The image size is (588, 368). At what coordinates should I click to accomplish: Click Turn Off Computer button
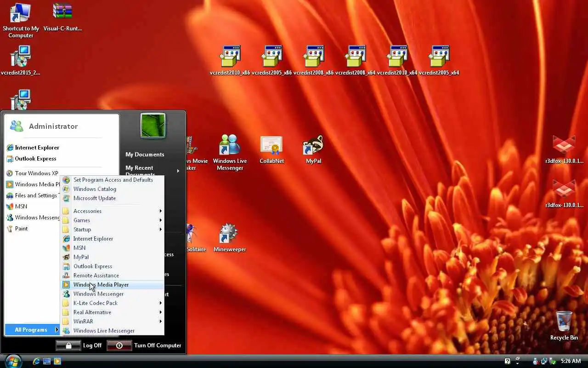click(145, 345)
